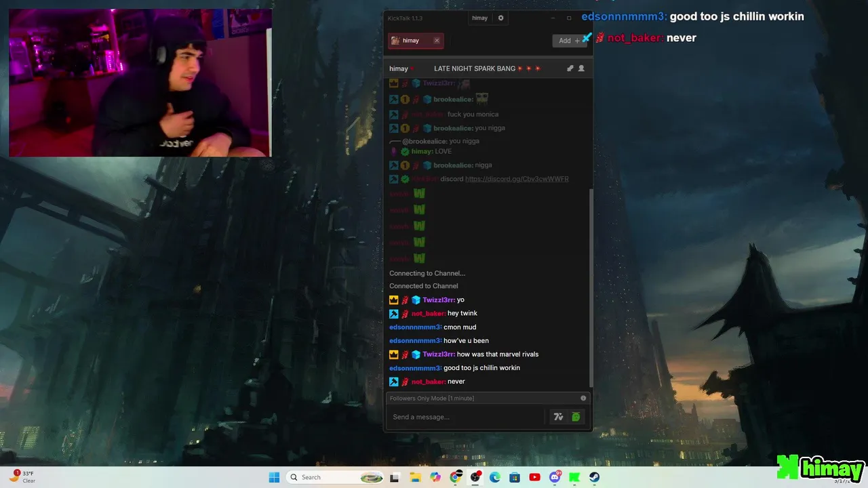Open the Windows Start menu

274,477
